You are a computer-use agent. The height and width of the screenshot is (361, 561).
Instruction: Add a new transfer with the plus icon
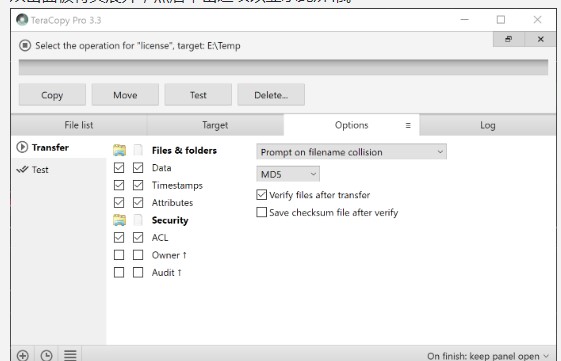(x=23, y=356)
